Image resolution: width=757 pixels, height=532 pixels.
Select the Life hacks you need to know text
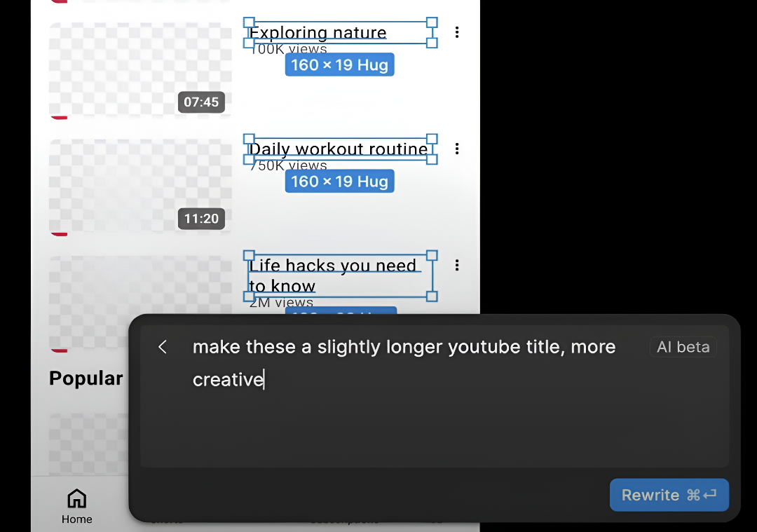click(x=333, y=275)
